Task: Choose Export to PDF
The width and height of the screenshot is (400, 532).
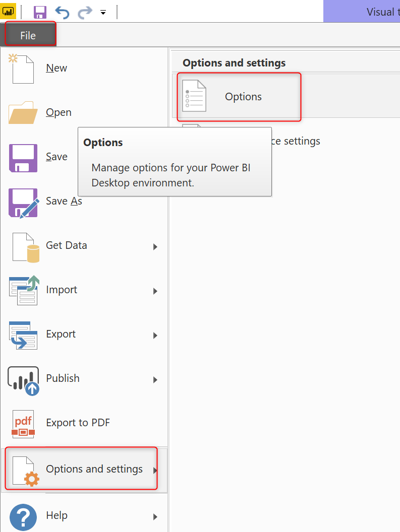Action: tap(78, 423)
